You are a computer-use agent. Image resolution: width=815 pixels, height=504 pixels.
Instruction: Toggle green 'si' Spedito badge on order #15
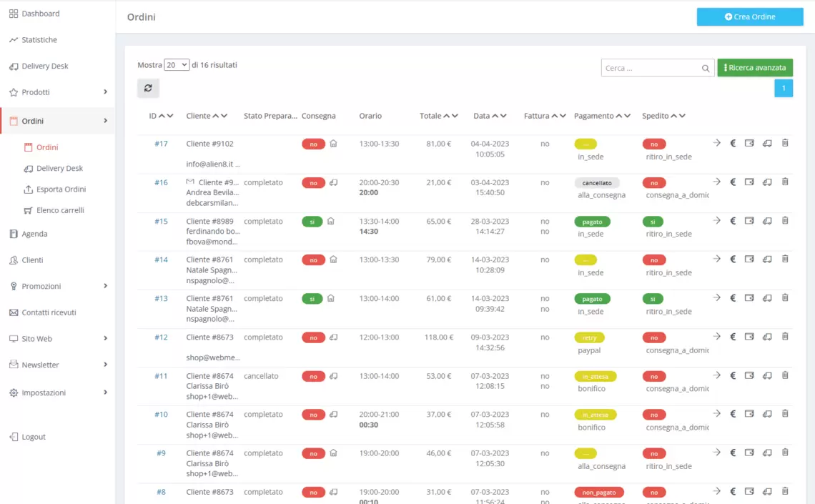653,222
